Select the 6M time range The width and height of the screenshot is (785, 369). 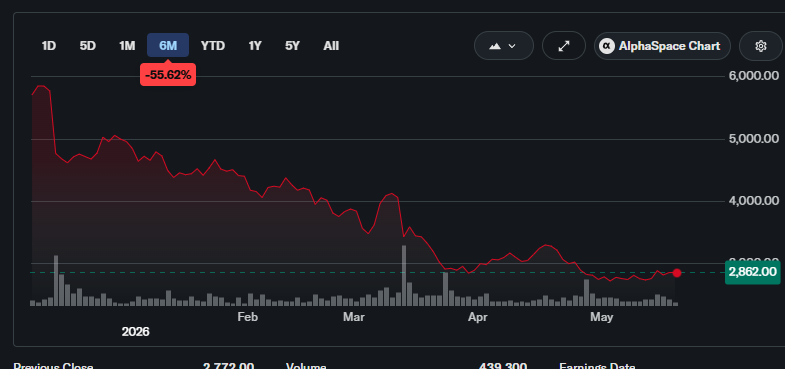(168, 46)
